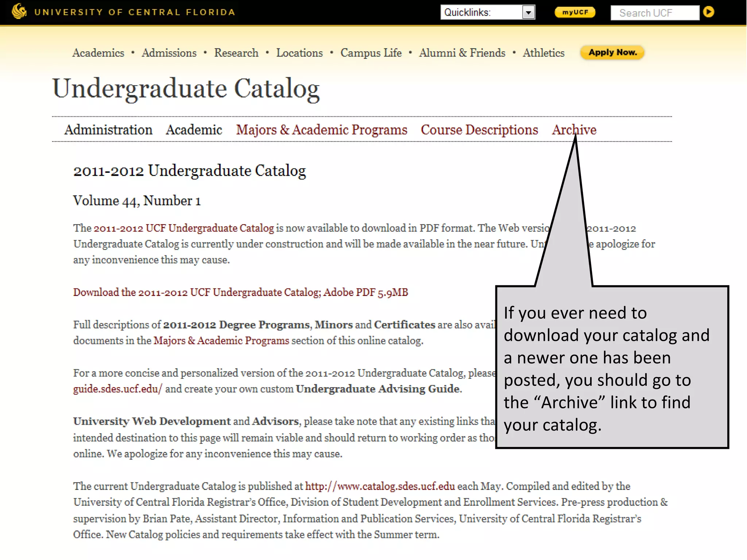747x560 pixels.
Task: Open the Locations nav link
Action: [x=299, y=53]
